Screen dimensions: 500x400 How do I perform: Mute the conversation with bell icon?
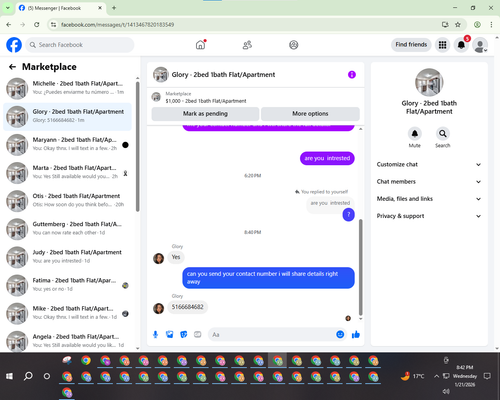click(415, 134)
